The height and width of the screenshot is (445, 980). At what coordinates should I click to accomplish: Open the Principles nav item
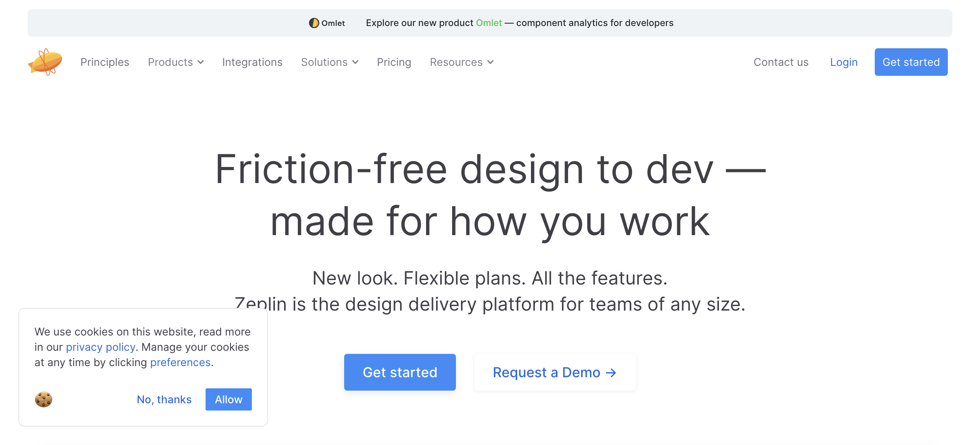[x=105, y=62]
